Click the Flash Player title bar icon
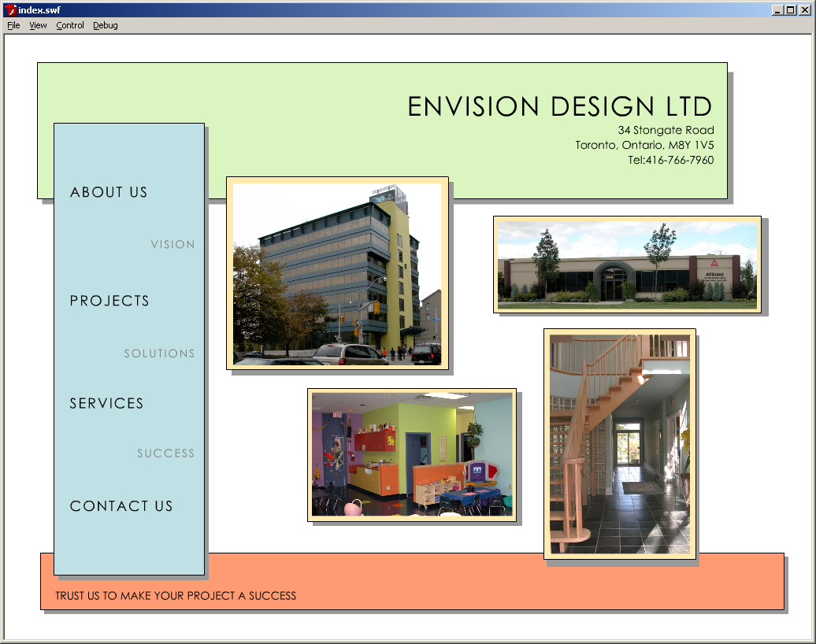Screen dimensions: 816x644 point(9,9)
